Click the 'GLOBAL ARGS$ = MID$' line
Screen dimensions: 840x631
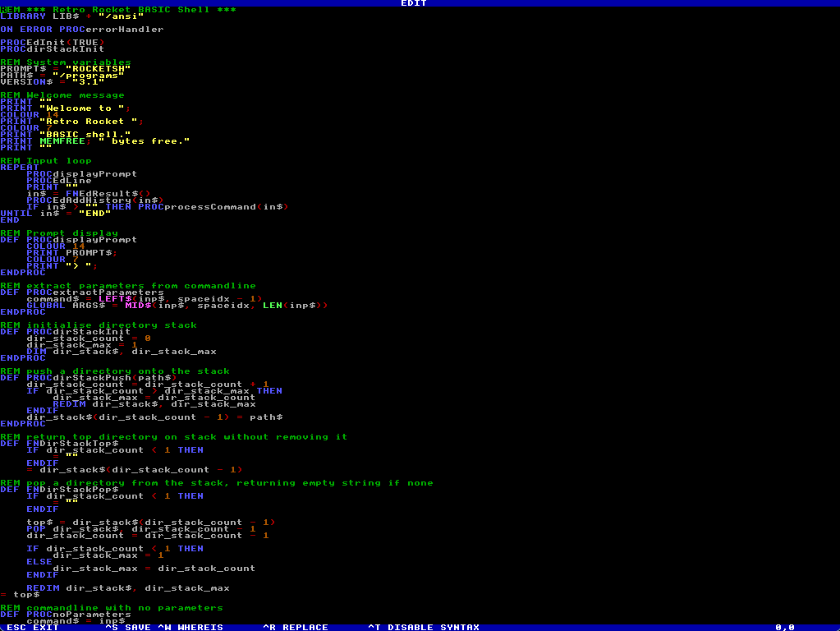pos(177,306)
